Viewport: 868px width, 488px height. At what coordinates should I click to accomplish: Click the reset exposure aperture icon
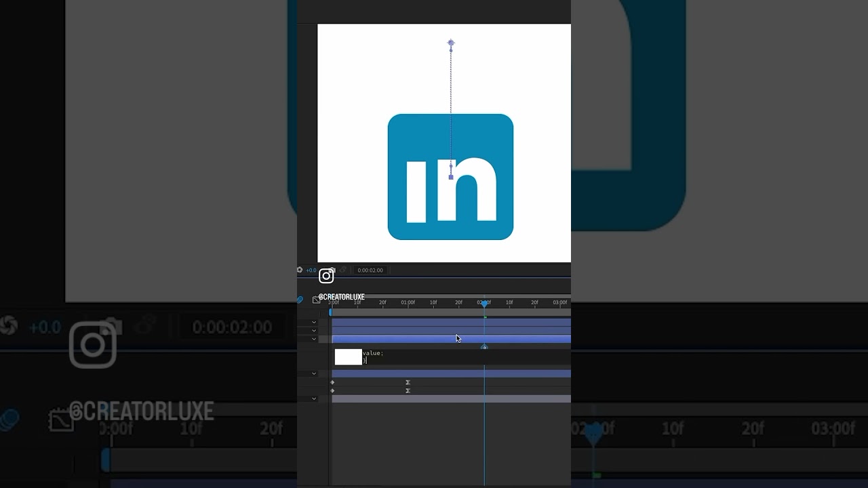(299, 270)
